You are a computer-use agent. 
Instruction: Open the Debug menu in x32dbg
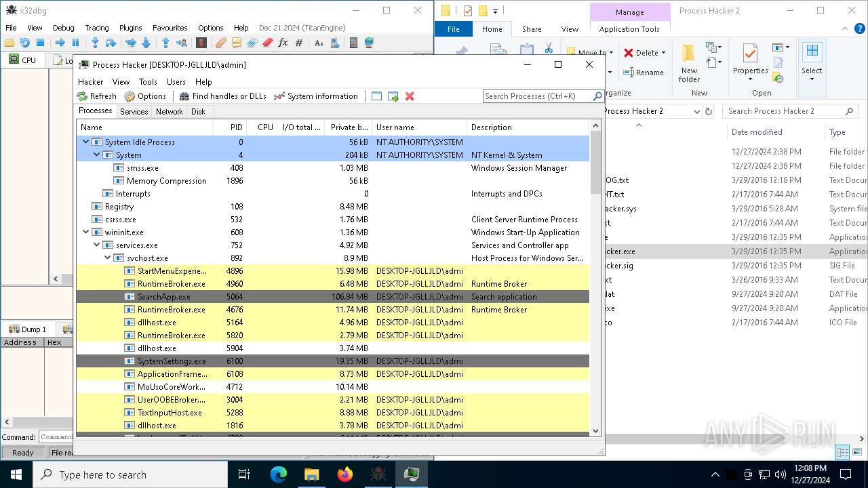point(64,28)
